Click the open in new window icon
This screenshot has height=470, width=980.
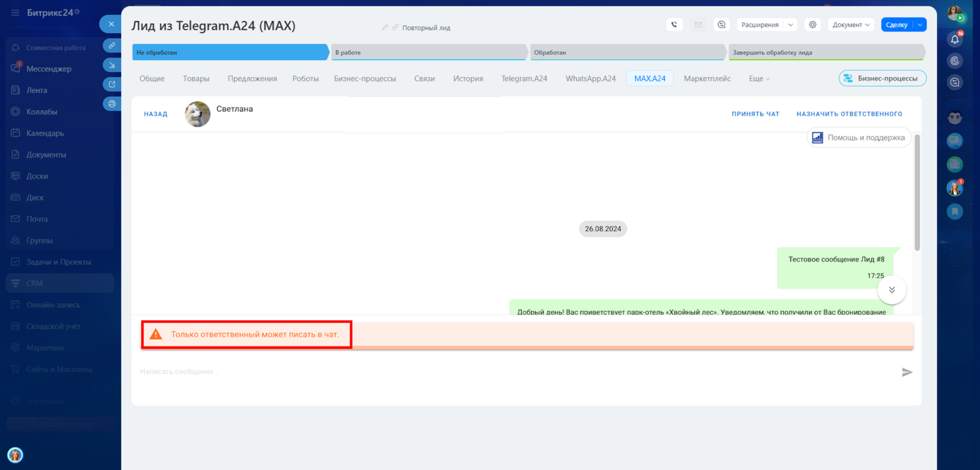[112, 85]
